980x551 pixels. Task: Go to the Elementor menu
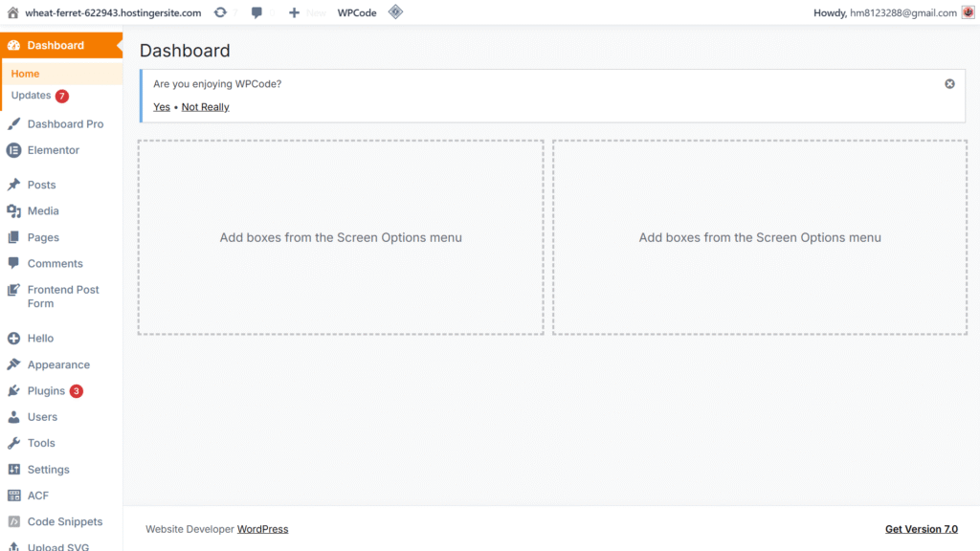(54, 150)
